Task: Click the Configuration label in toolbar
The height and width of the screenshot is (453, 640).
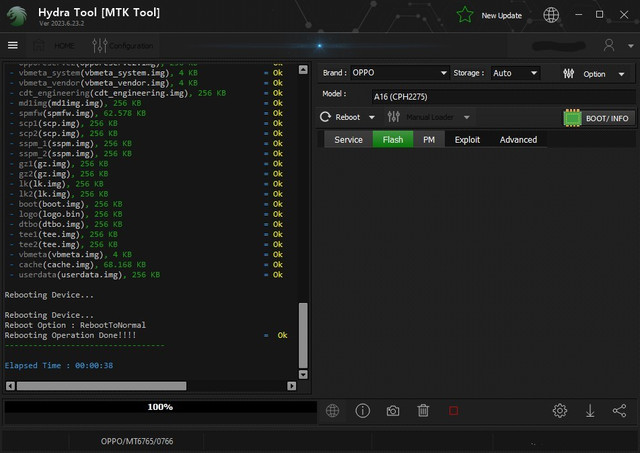Action: [x=131, y=46]
